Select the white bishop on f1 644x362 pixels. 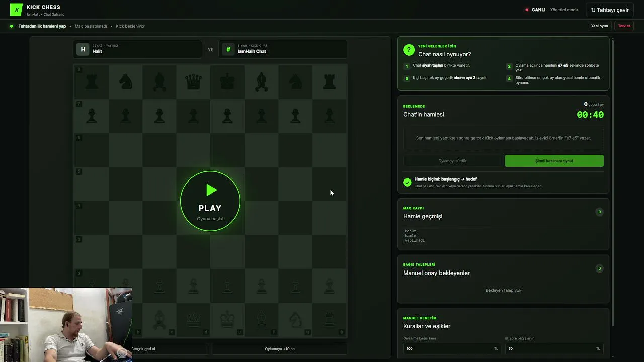[261, 319]
